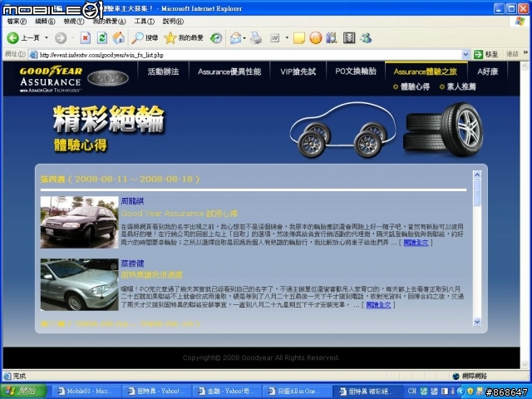532x399 pixels.
Task: Click the Windows Start button
Action: 23,391
